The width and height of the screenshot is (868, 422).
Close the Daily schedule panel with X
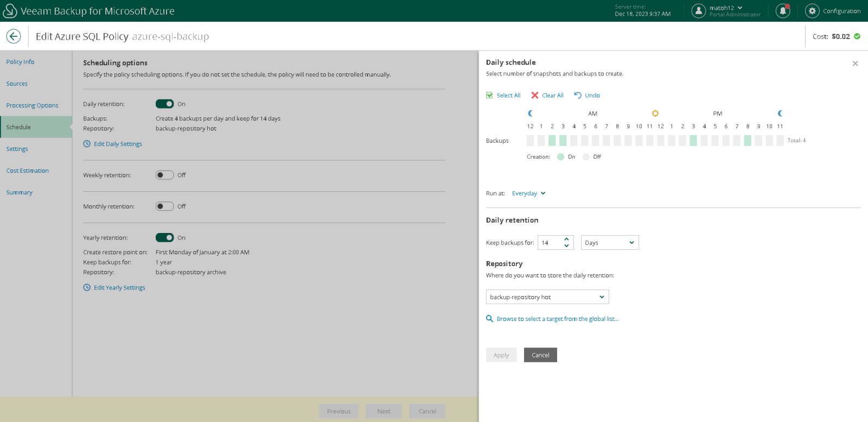pyautogui.click(x=855, y=64)
